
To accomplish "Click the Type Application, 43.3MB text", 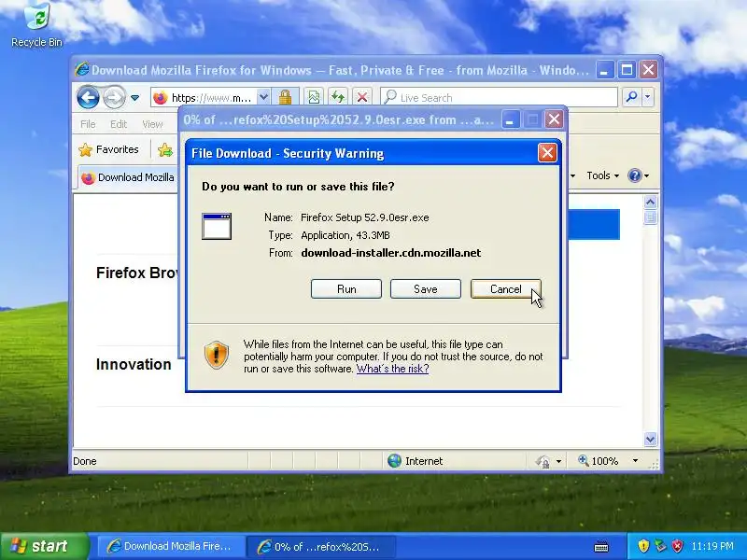I will click(329, 235).
